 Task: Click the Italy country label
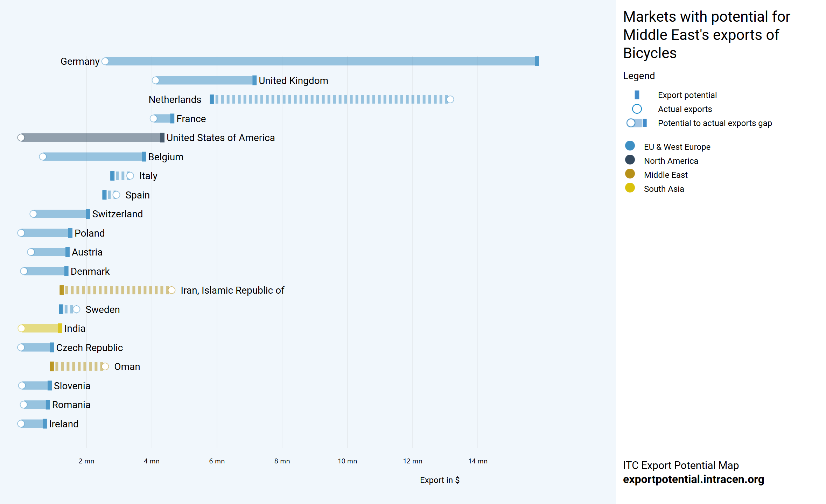pyautogui.click(x=148, y=176)
